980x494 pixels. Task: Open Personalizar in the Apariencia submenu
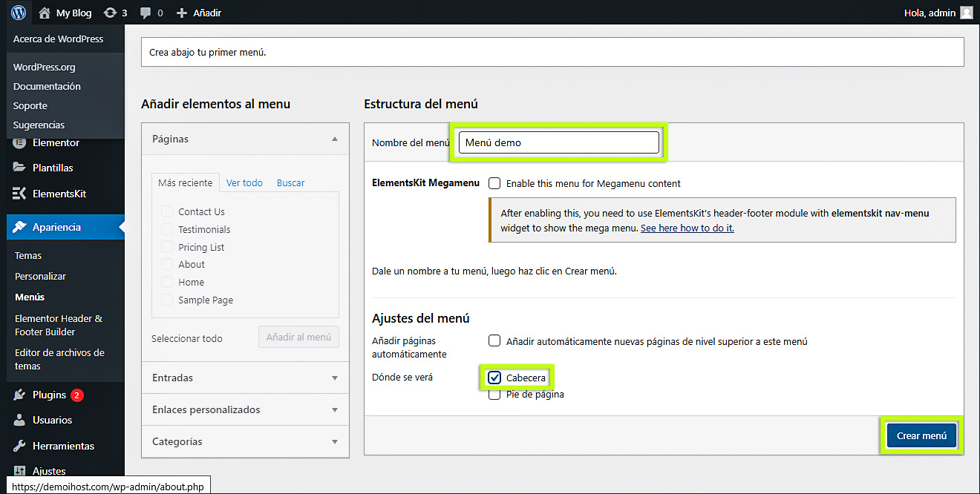click(40, 276)
